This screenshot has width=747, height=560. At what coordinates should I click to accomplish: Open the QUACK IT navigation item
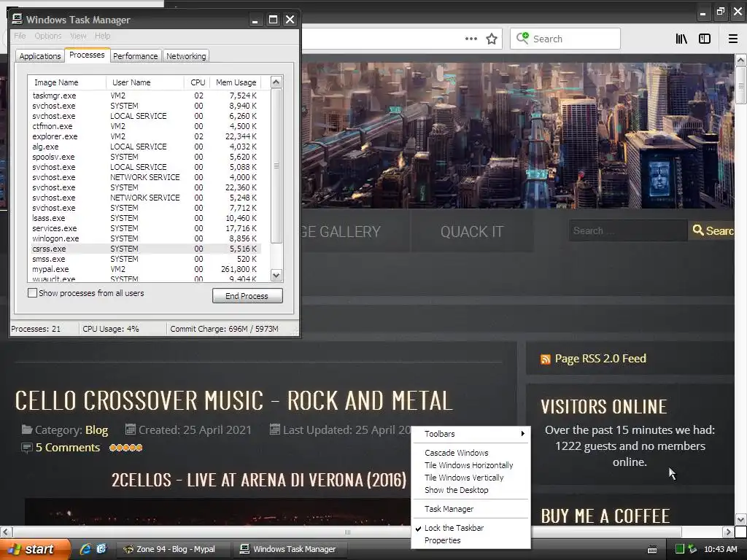pyautogui.click(x=472, y=232)
